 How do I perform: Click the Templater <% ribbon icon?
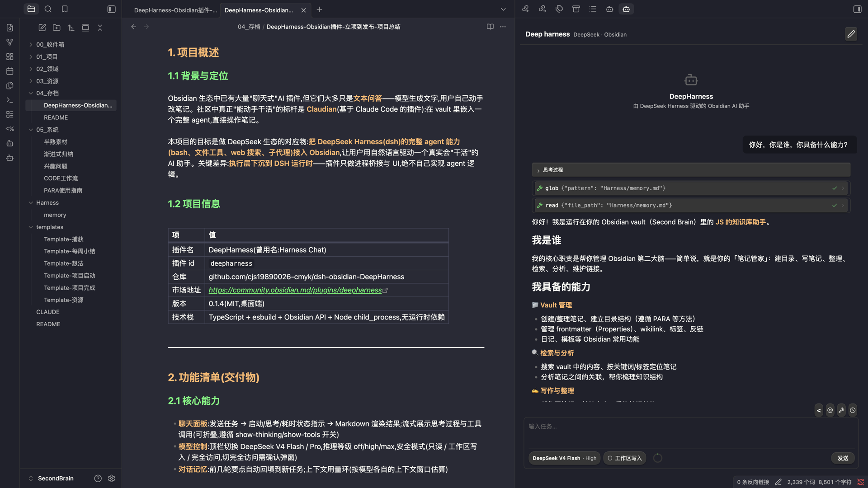pyautogui.click(x=10, y=129)
